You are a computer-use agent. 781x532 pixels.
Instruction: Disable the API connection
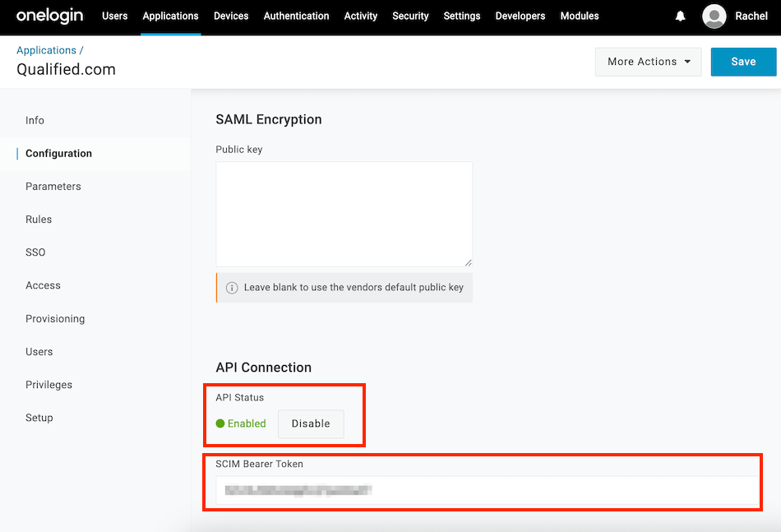[x=311, y=423]
